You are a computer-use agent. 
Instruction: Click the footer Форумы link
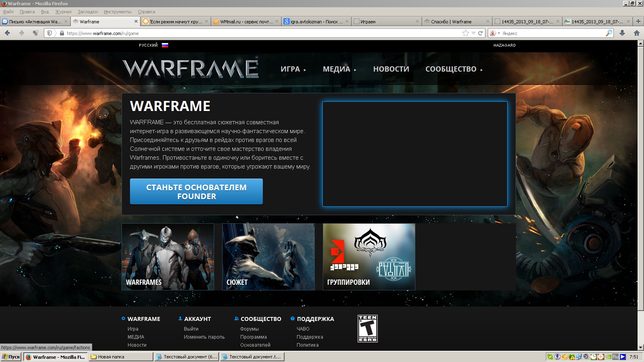(x=250, y=329)
